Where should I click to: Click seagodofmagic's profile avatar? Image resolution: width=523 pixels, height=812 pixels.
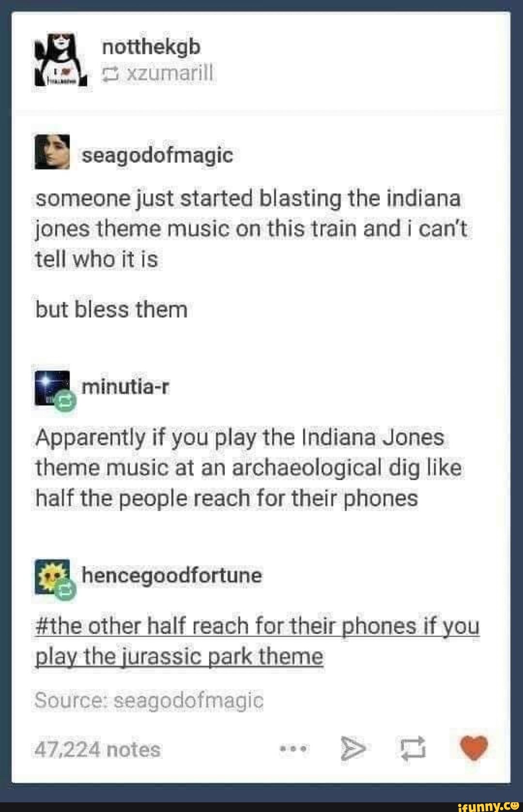click(x=52, y=152)
